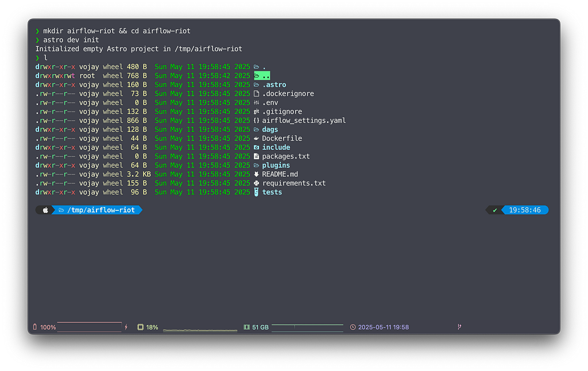Click the folder icon next to dags
Viewport: 588px width, 371px height.
[x=257, y=130]
